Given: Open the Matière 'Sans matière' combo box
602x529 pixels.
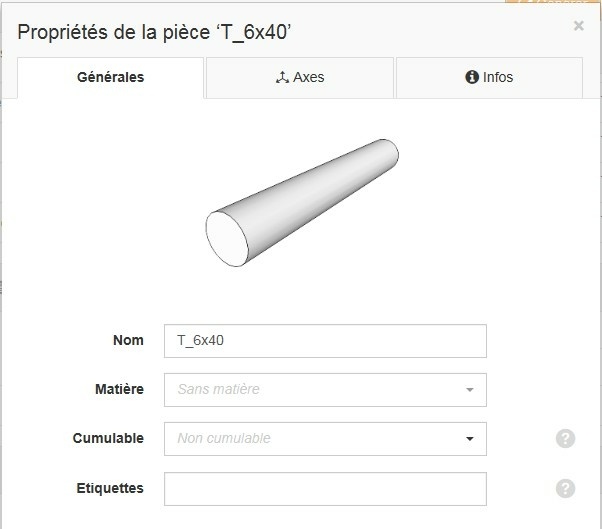Looking at the screenshot, I should click(310, 390).
